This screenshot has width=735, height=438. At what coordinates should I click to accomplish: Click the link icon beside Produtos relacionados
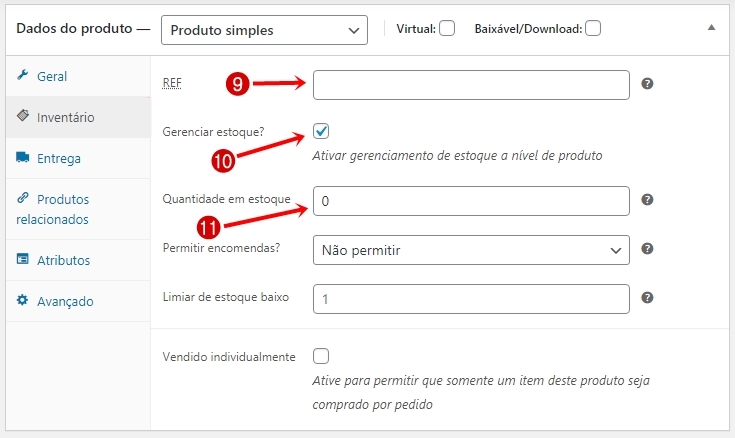coord(22,197)
